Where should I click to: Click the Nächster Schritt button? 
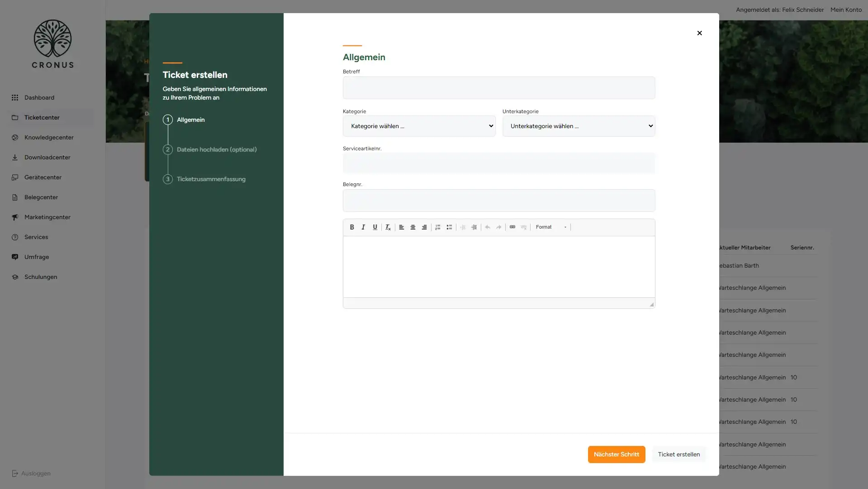pos(616,455)
